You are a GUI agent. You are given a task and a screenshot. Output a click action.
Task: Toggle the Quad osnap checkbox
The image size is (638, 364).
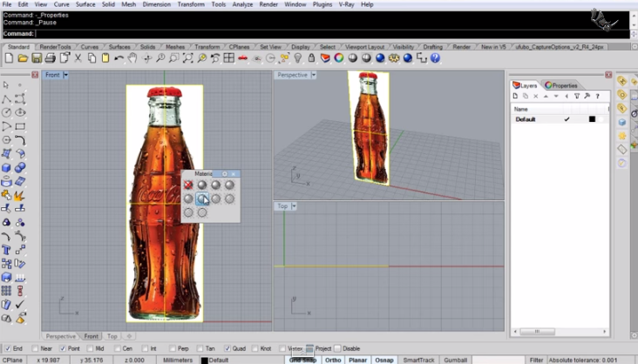coord(227,348)
